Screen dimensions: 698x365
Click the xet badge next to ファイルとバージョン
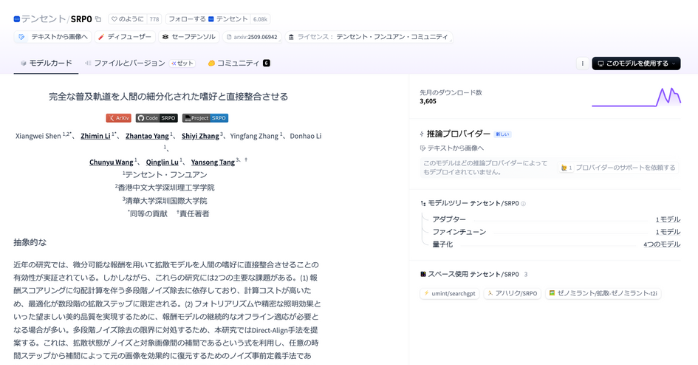(183, 63)
